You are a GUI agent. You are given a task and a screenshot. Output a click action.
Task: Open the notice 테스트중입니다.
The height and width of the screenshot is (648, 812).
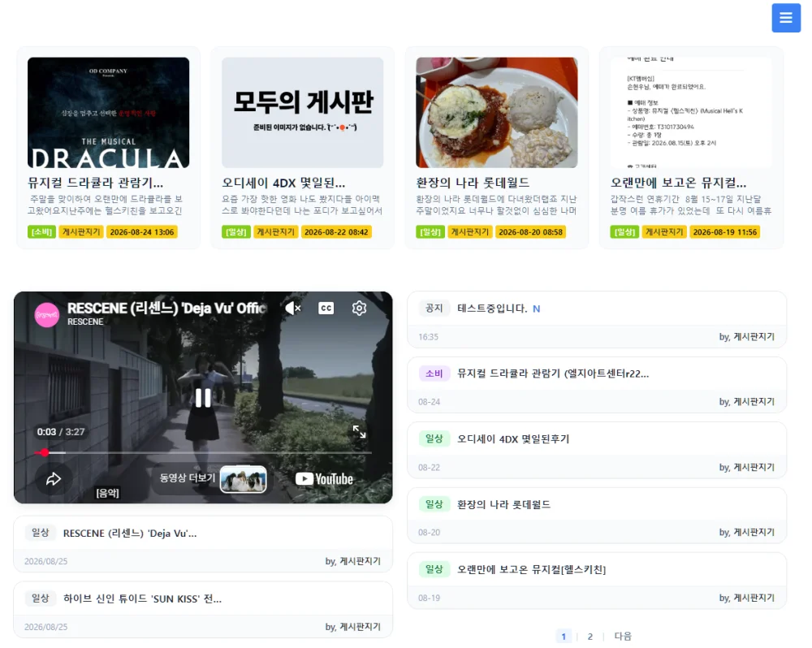tap(492, 309)
